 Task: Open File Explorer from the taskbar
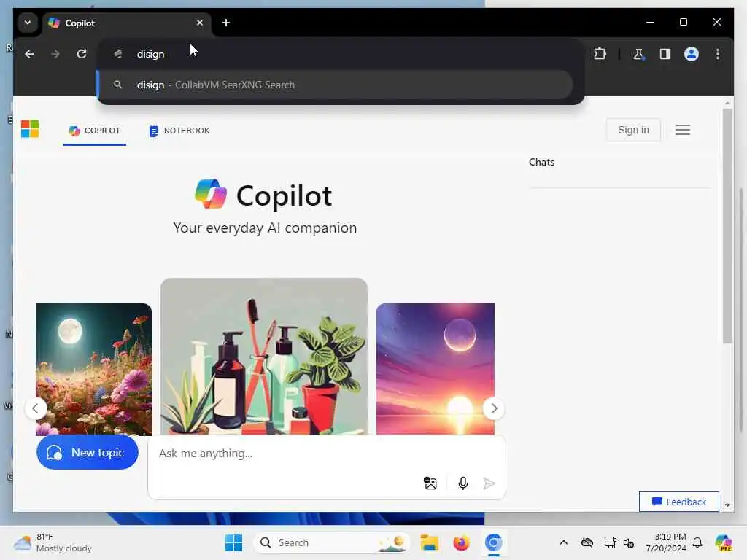click(x=429, y=542)
